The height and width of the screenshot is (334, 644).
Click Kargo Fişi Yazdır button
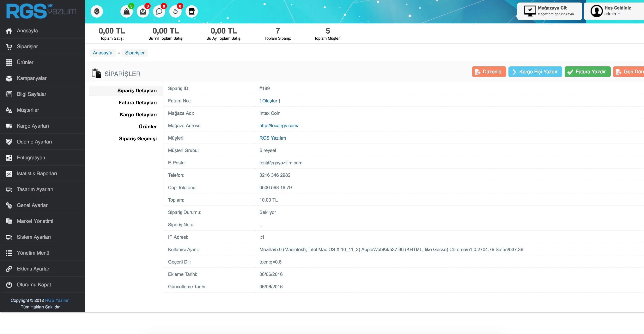pos(535,72)
